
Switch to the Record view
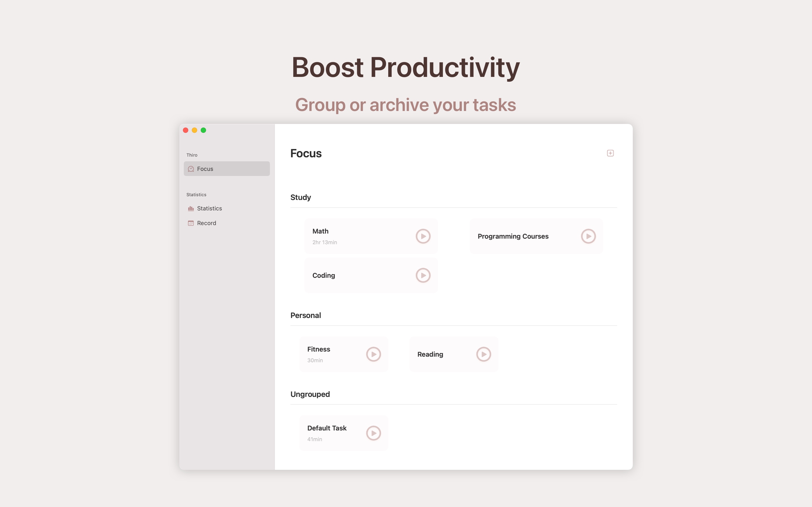pyautogui.click(x=206, y=223)
